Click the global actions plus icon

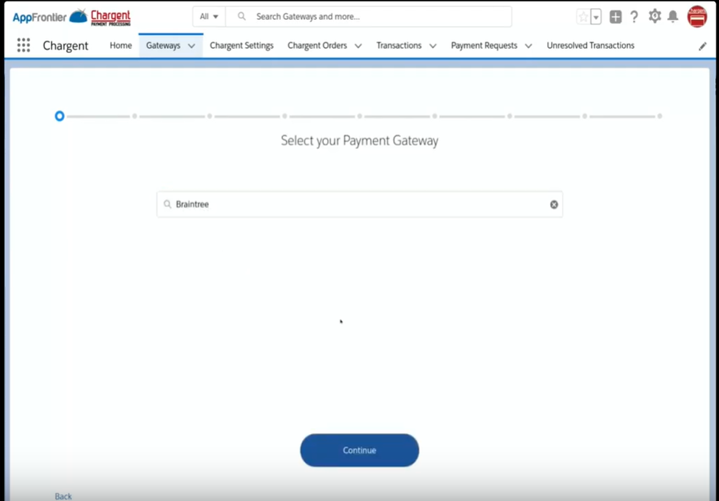pos(615,17)
